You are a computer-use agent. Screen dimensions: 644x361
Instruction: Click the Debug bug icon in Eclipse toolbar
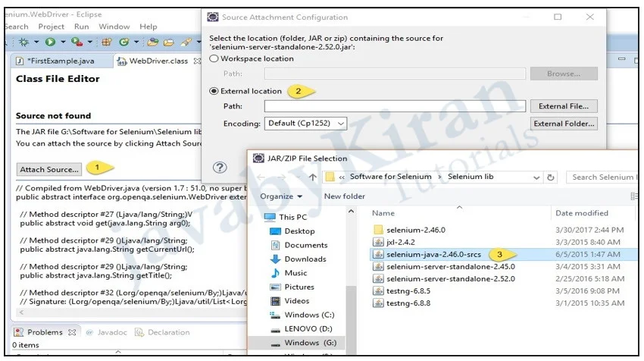pos(23,42)
